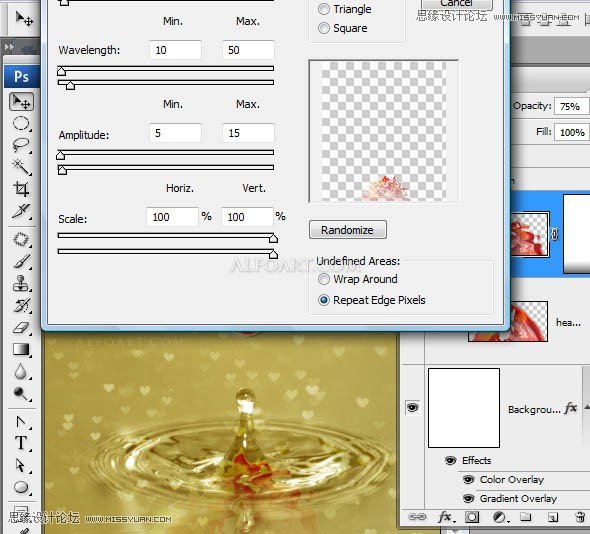
Task: Create a new layer group
Action: (526, 517)
